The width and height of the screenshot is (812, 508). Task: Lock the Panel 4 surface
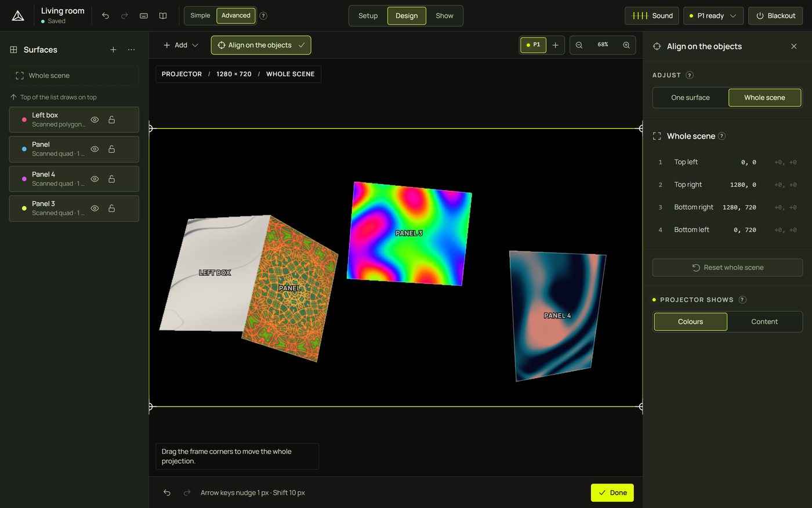click(111, 179)
